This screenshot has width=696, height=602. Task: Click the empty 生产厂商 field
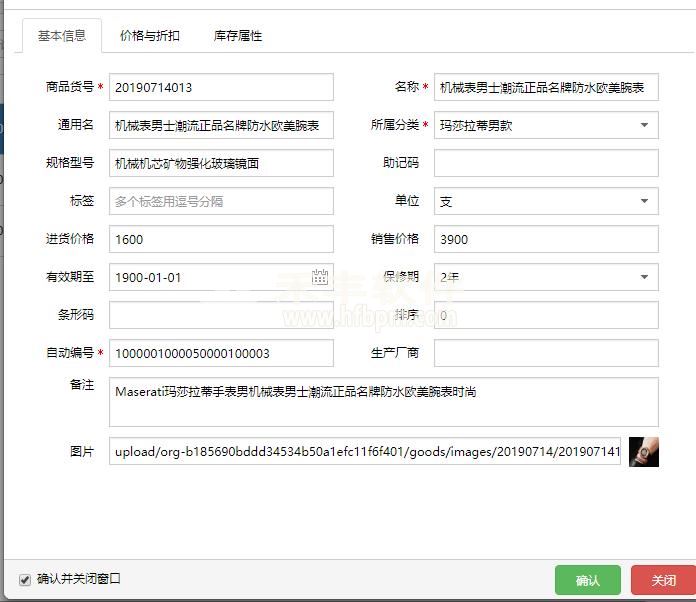tap(546, 353)
